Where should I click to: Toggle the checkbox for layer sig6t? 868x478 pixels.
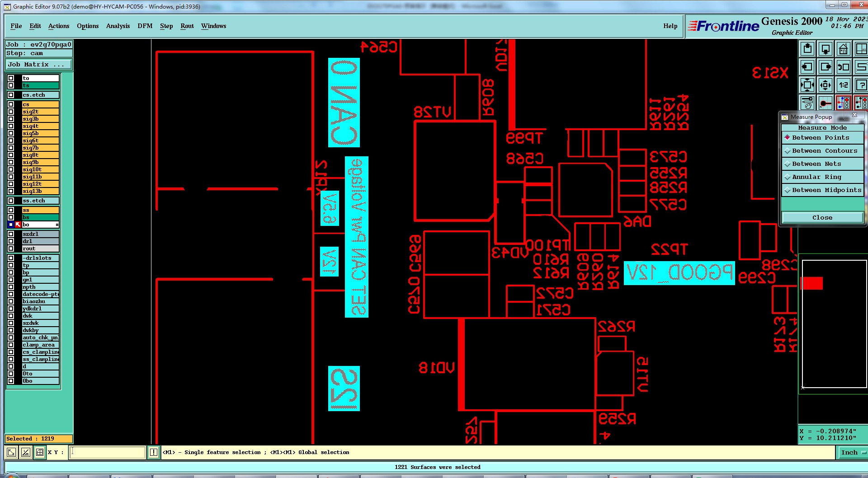pyautogui.click(x=11, y=141)
